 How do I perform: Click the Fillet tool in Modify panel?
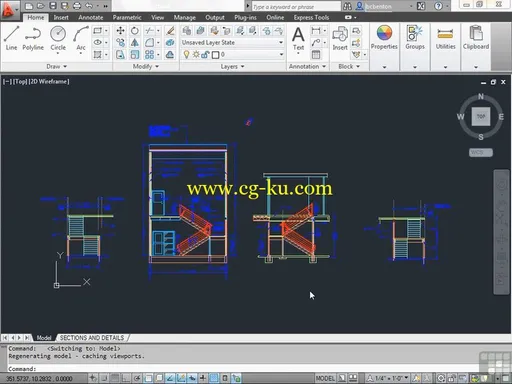coord(149,43)
